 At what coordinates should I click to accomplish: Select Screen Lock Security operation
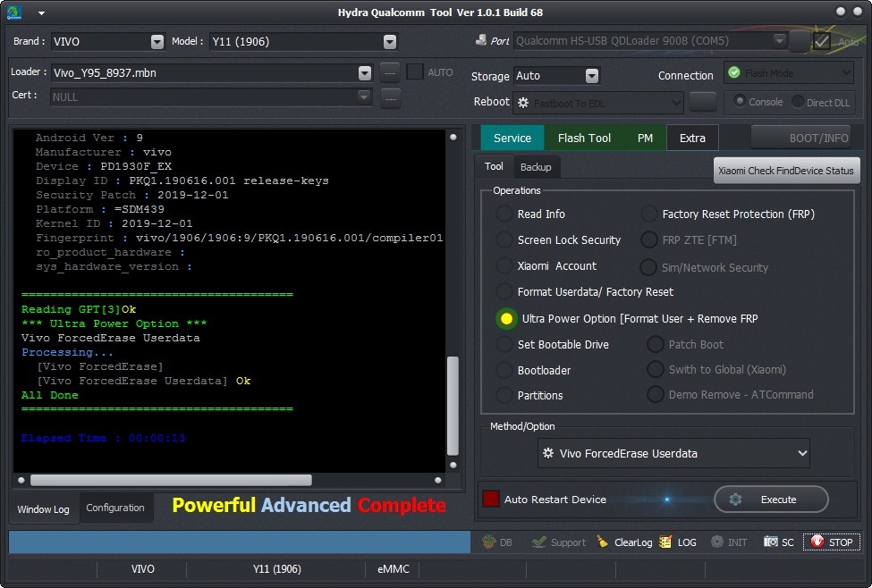point(504,239)
